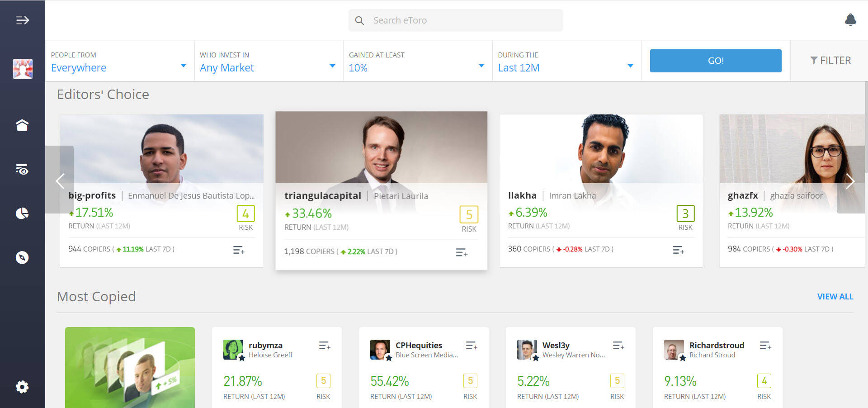Click Pietari Laurila photo card

point(381,147)
